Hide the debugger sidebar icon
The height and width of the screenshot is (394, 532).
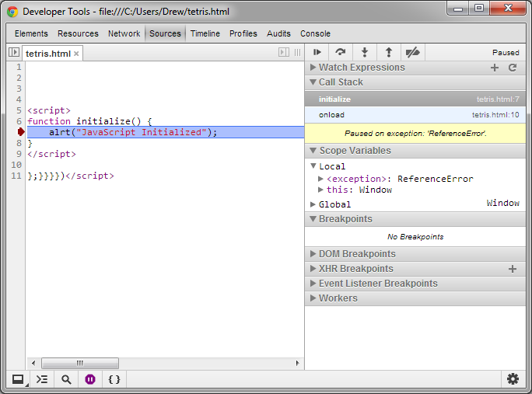point(284,52)
